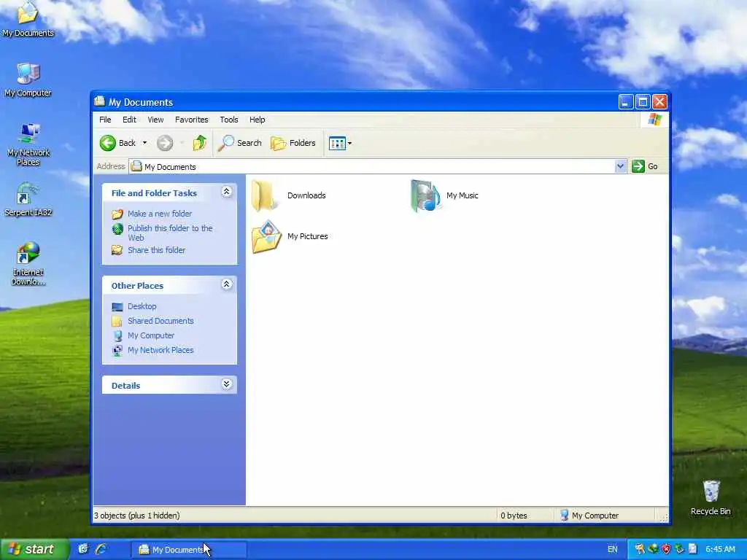
Task: Select the Downloads folder icon
Action: [x=264, y=195]
